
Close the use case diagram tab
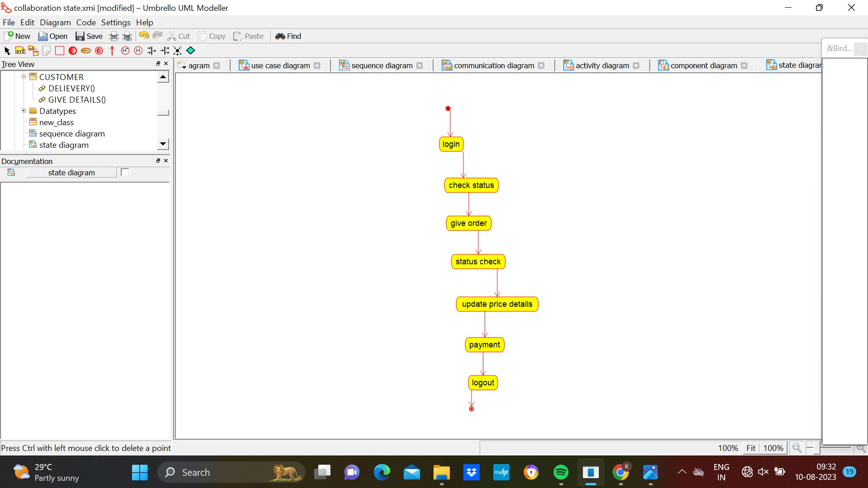pyautogui.click(x=317, y=66)
